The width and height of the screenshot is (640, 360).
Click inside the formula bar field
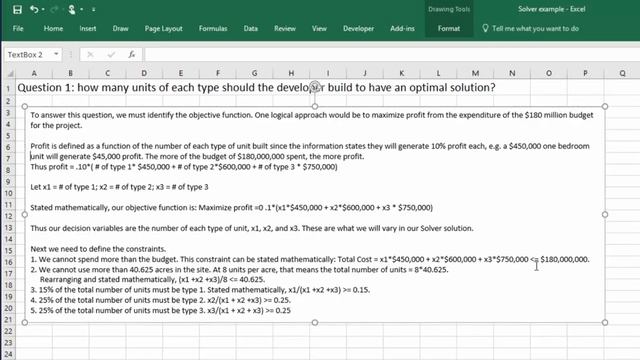coord(392,55)
